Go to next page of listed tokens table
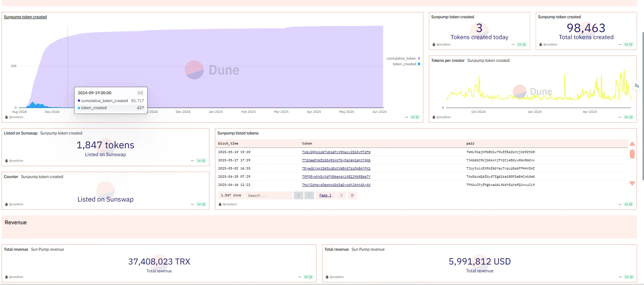 (341, 195)
